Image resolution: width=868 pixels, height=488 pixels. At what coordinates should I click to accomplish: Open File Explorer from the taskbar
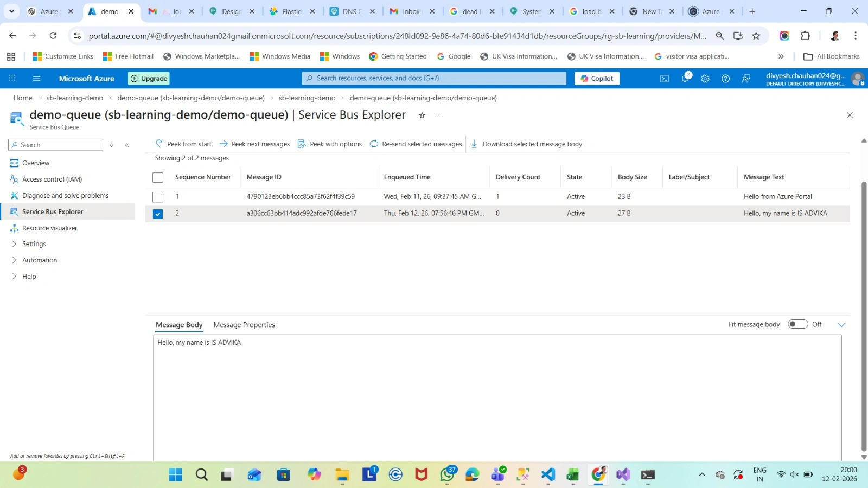pyautogui.click(x=342, y=475)
